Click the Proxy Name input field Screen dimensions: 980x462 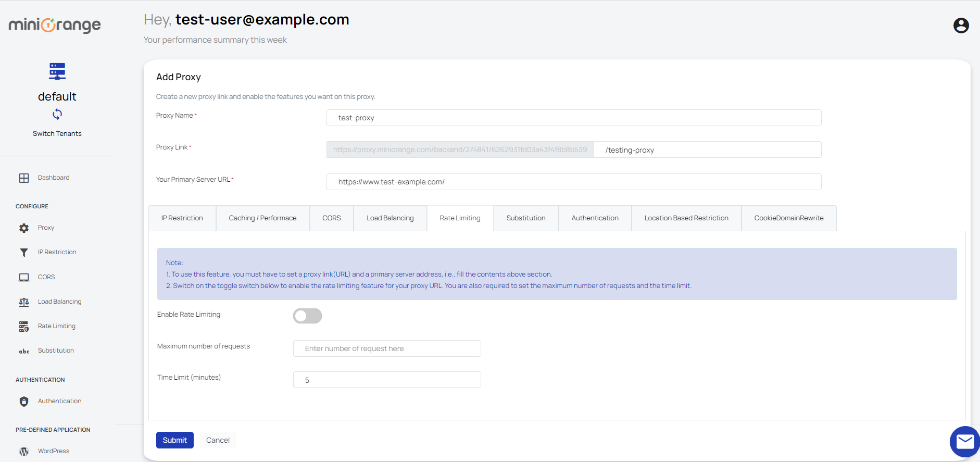(574, 118)
